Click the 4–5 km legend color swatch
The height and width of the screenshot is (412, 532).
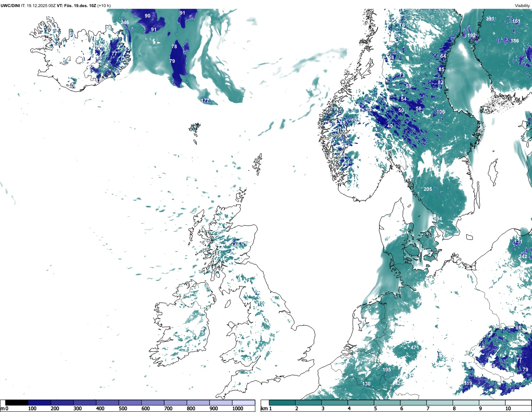click(361, 402)
